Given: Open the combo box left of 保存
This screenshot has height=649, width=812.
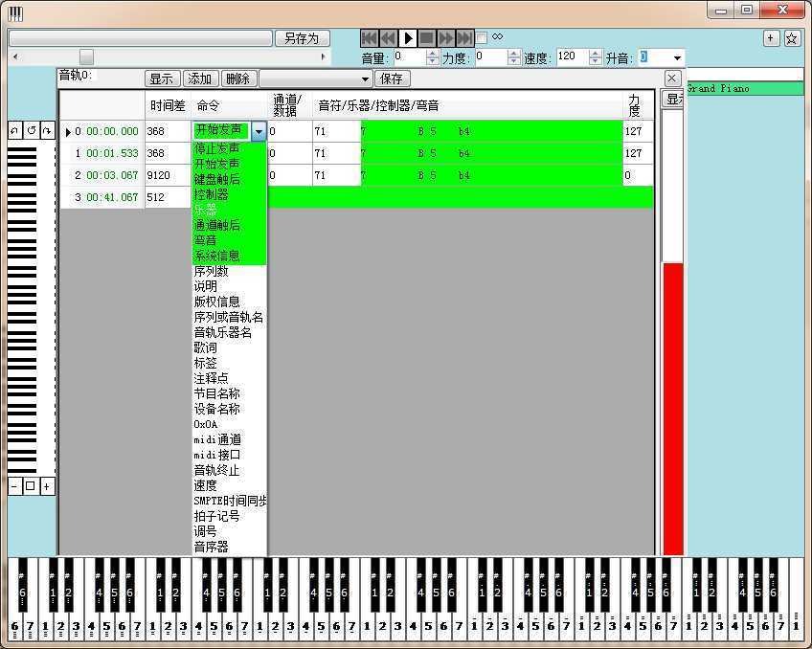Looking at the screenshot, I should (315, 78).
